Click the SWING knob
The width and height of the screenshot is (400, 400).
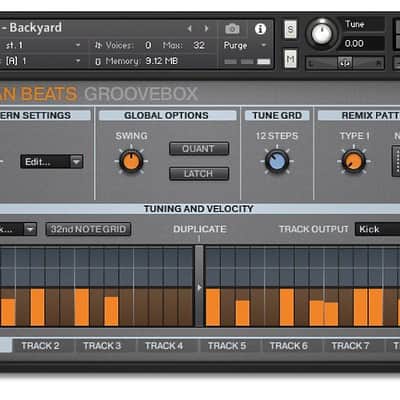(131, 161)
